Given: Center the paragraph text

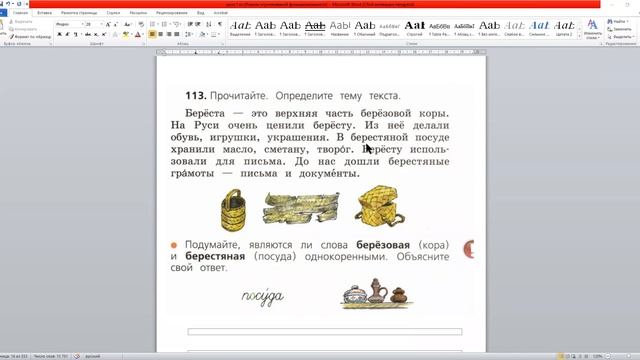Looking at the screenshot, I should (x=160, y=35).
